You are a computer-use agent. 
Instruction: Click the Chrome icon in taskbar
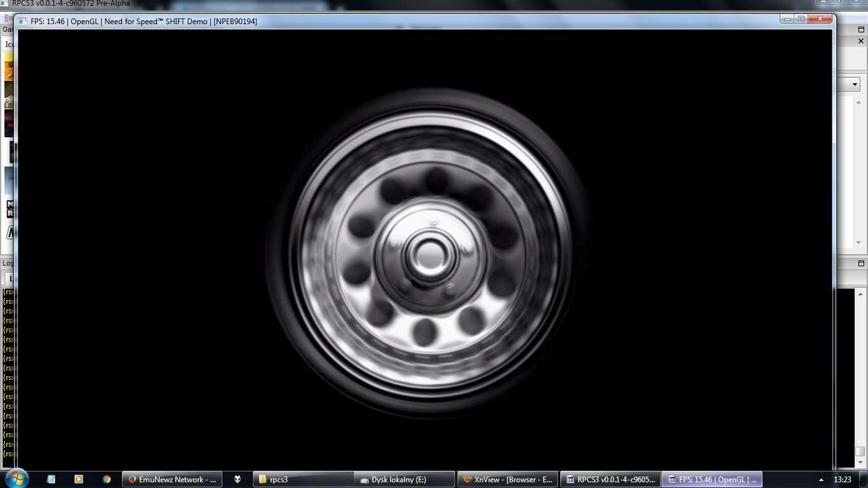click(x=106, y=480)
